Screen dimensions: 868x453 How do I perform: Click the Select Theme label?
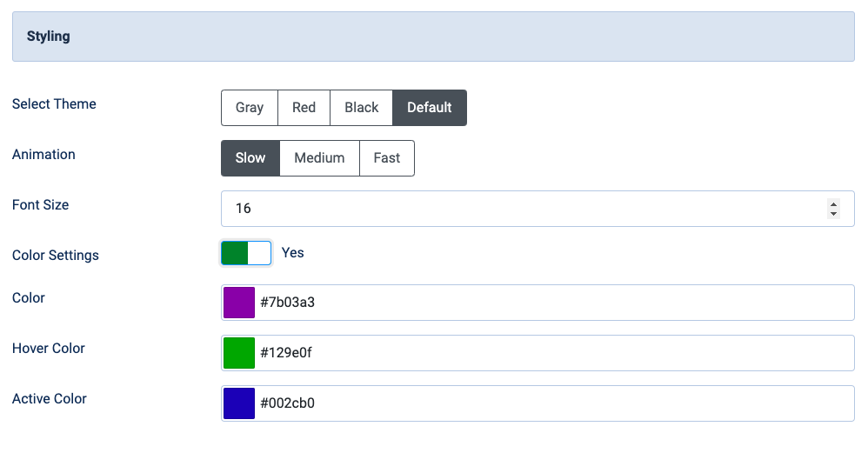(54, 104)
